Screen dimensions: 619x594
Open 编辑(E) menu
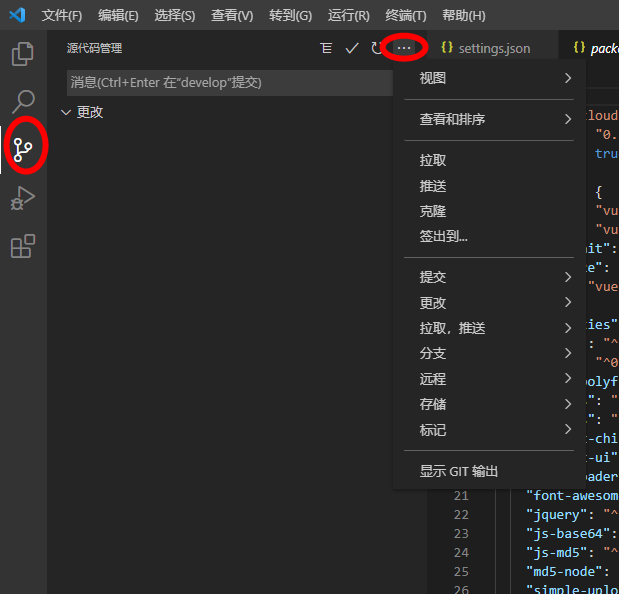118,15
